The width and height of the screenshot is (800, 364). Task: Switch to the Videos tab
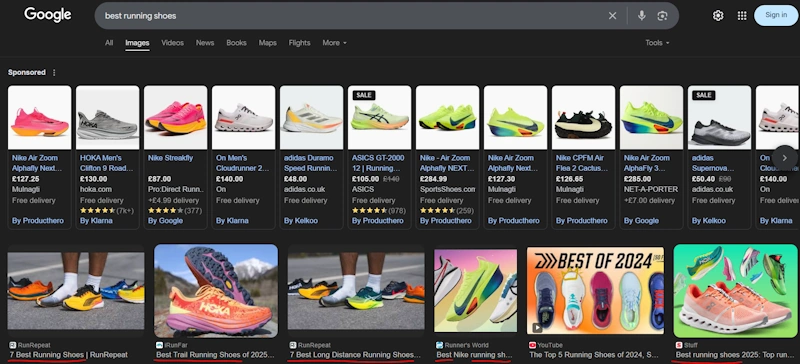click(x=172, y=43)
